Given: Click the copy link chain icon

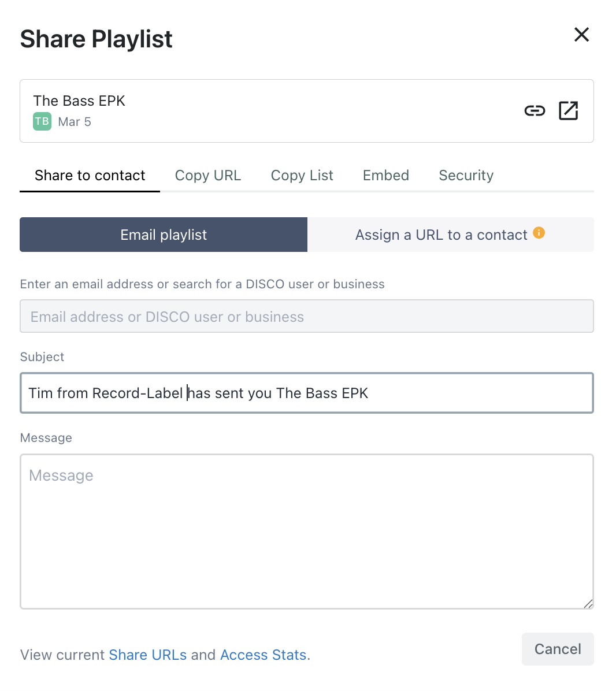Looking at the screenshot, I should tap(535, 110).
